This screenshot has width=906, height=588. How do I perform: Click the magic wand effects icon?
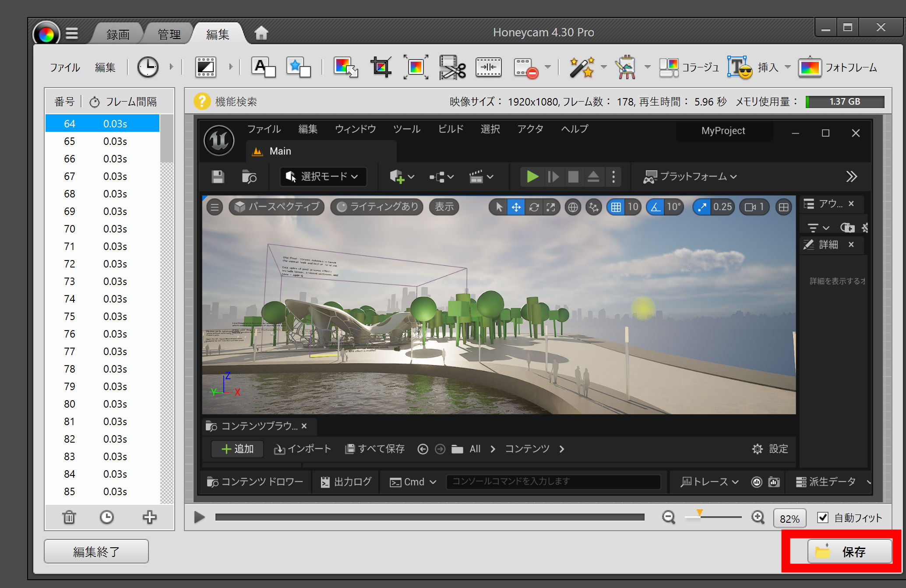pyautogui.click(x=582, y=67)
